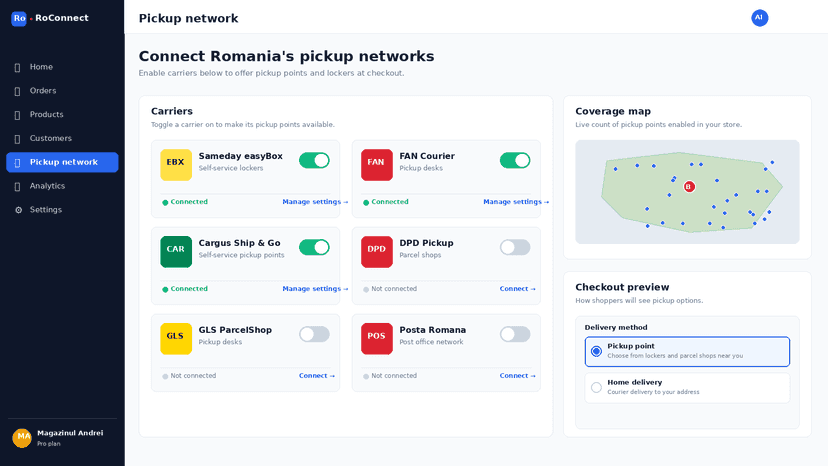Click the Analytics sidebar icon
Viewport: 828px width, 466px height.
pyautogui.click(x=17, y=187)
